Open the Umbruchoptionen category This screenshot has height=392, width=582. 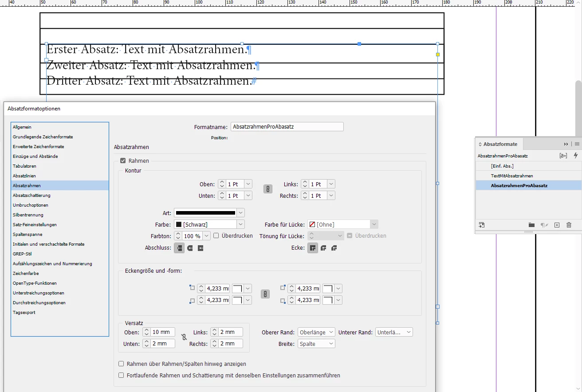[x=60, y=205]
